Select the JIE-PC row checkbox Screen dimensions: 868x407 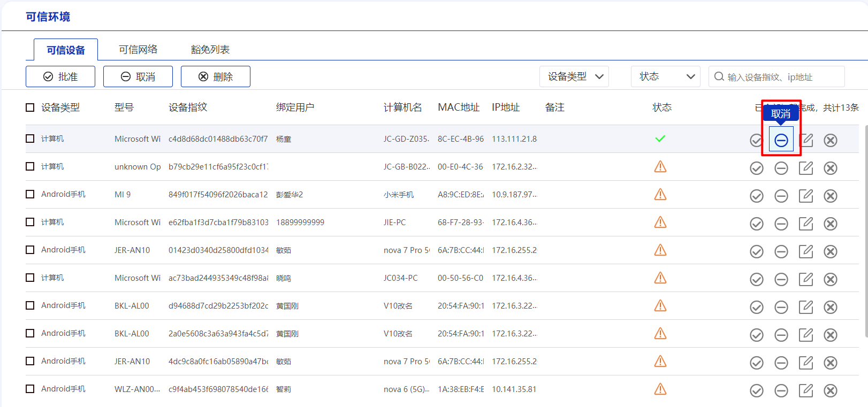click(x=30, y=222)
